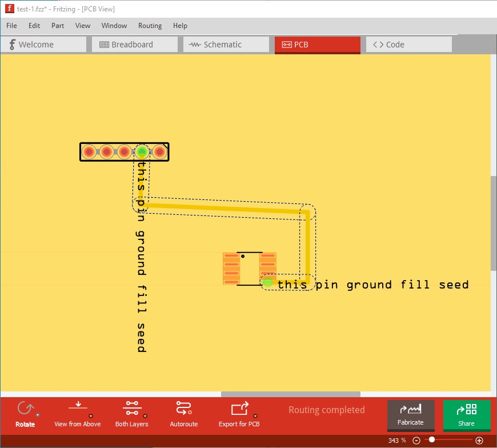
Task: Open the Window menu
Action: tap(114, 26)
